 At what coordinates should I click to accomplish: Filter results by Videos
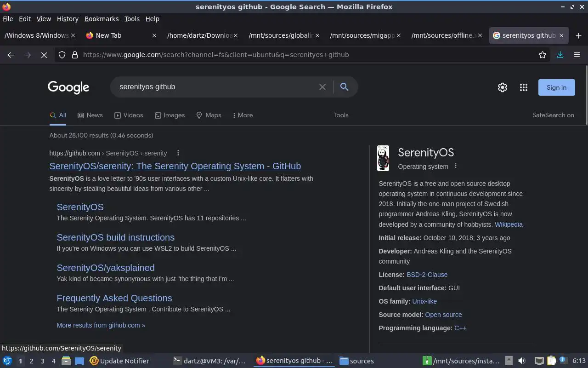point(129,115)
